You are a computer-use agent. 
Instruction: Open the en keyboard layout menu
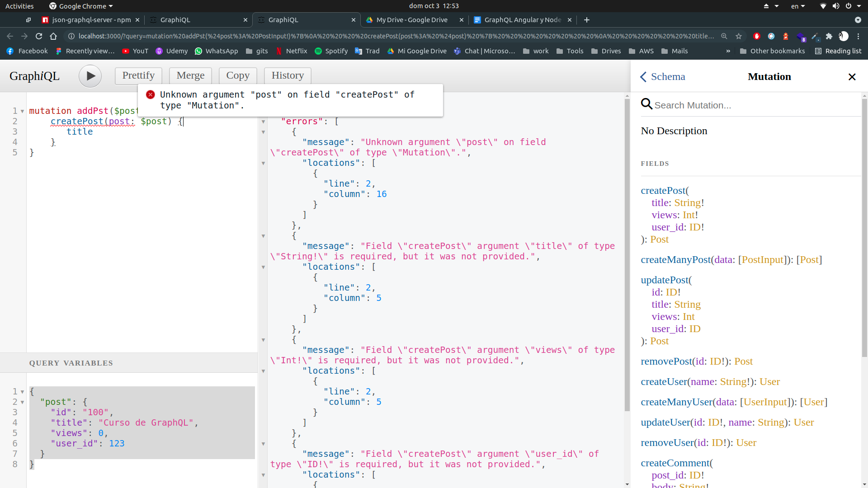pyautogui.click(x=798, y=6)
